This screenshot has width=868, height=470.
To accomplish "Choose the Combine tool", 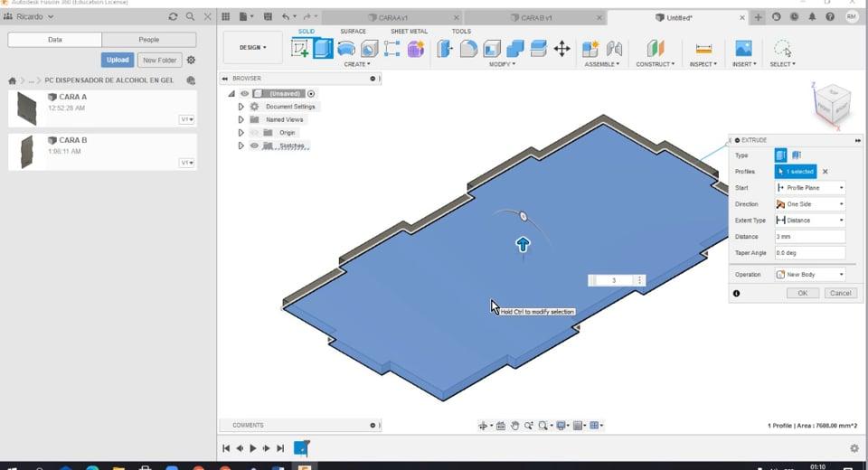I will 514,49.
